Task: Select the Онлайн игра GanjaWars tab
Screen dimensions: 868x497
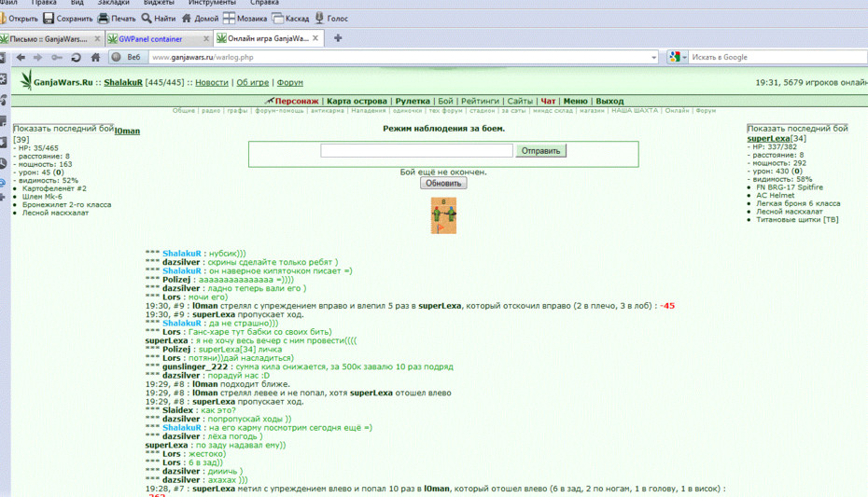Action: coord(269,38)
